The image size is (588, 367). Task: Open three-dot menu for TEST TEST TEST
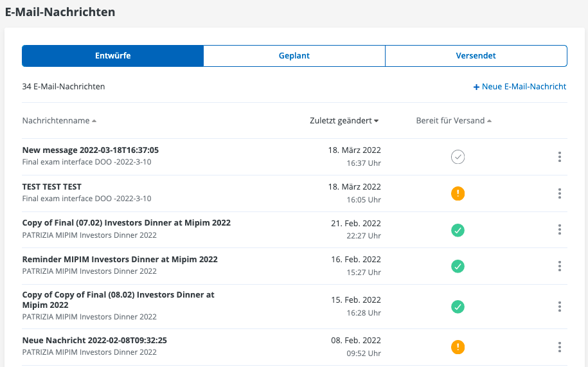pos(560,193)
